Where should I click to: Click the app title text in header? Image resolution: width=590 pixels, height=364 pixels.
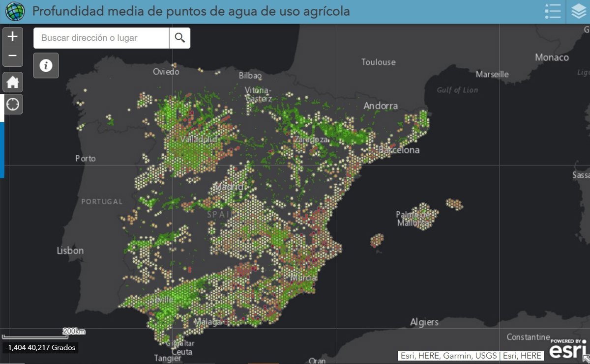191,11
